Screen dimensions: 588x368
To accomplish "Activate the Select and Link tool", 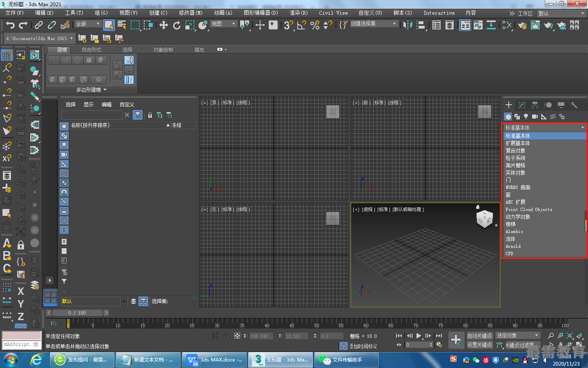I will [x=39, y=25].
